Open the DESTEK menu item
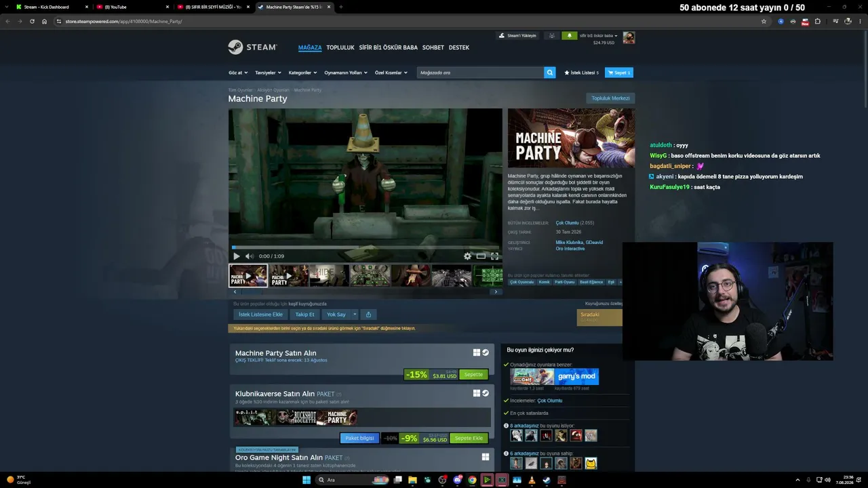868x488 pixels. pos(459,47)
